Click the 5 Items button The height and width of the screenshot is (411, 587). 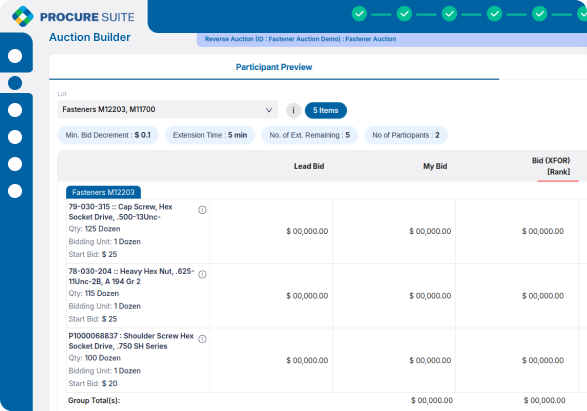point(326,110)
